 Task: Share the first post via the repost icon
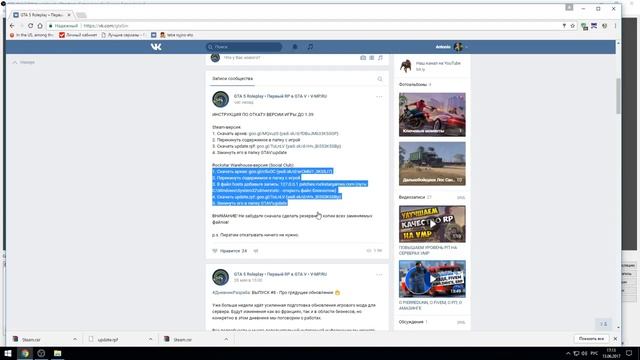256,251
